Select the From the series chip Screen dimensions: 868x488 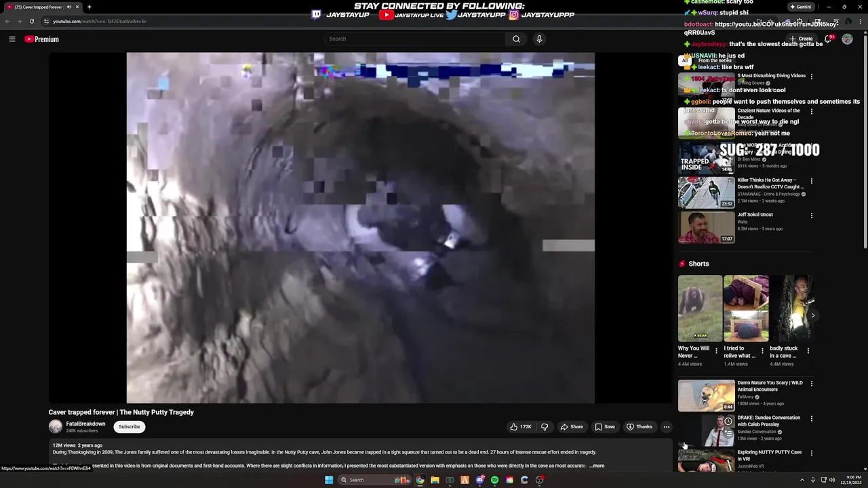pyautogui.click(x=715, y=60)
